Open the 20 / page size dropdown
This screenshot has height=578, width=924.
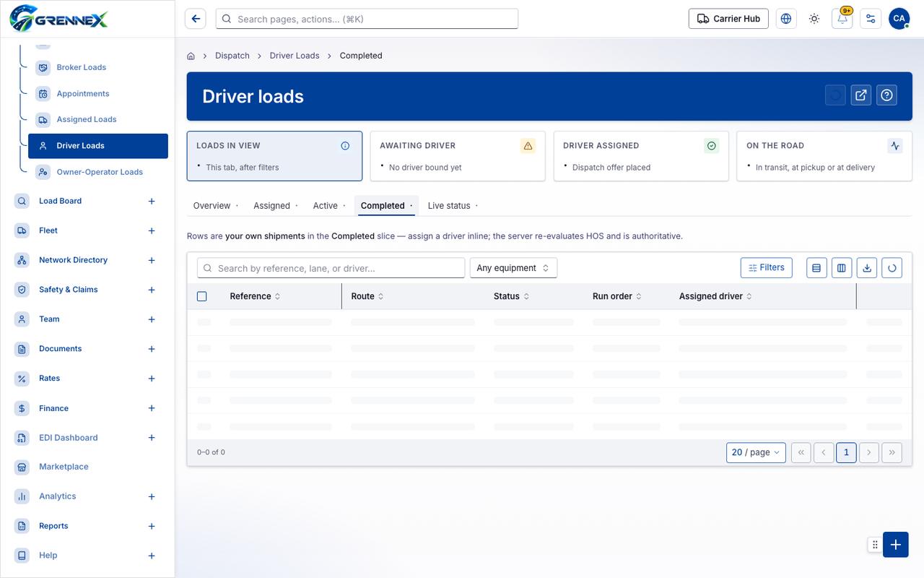756,452
